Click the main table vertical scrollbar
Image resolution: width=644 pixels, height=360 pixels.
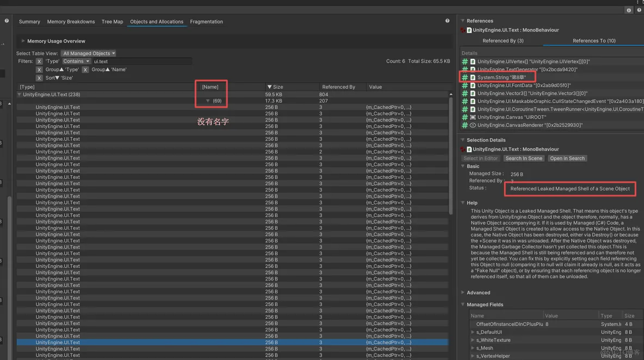[x=450, y=156]
